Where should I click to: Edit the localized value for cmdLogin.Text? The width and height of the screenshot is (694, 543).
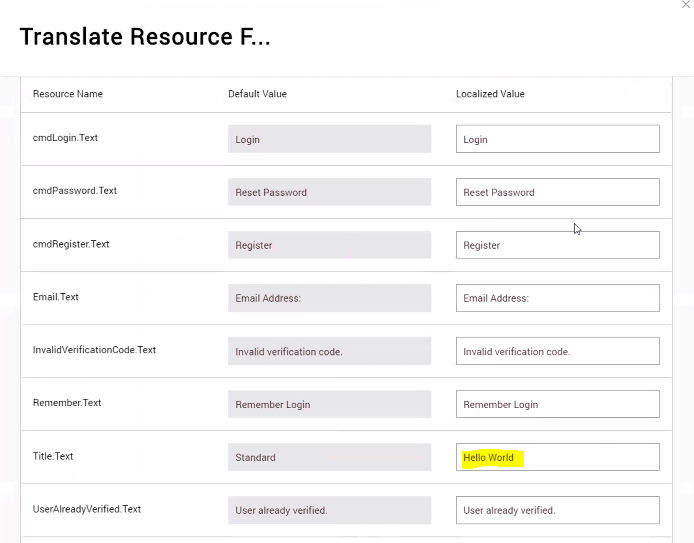[x=558, y=139]
